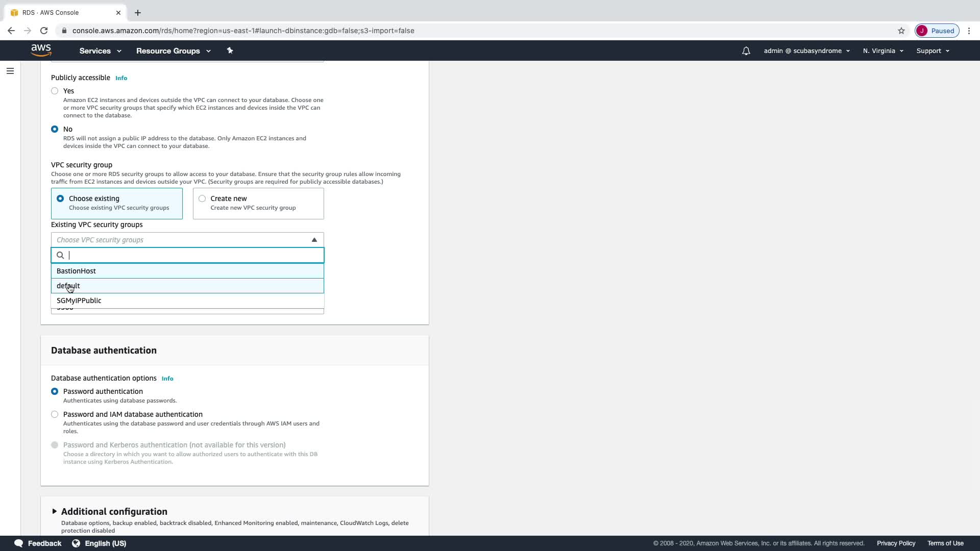Open Info link for Publicly accessible
Screen dimensions: 980x551
point(121,78)
